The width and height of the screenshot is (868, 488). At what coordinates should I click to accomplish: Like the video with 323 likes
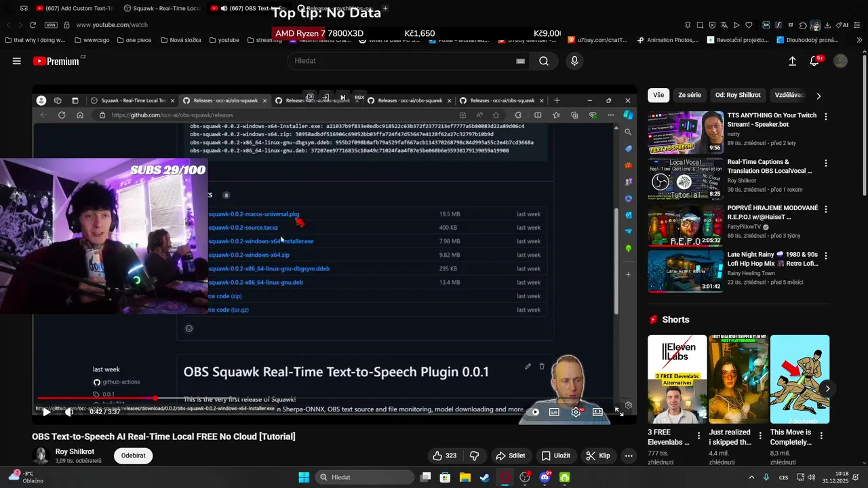coord(444,455)
